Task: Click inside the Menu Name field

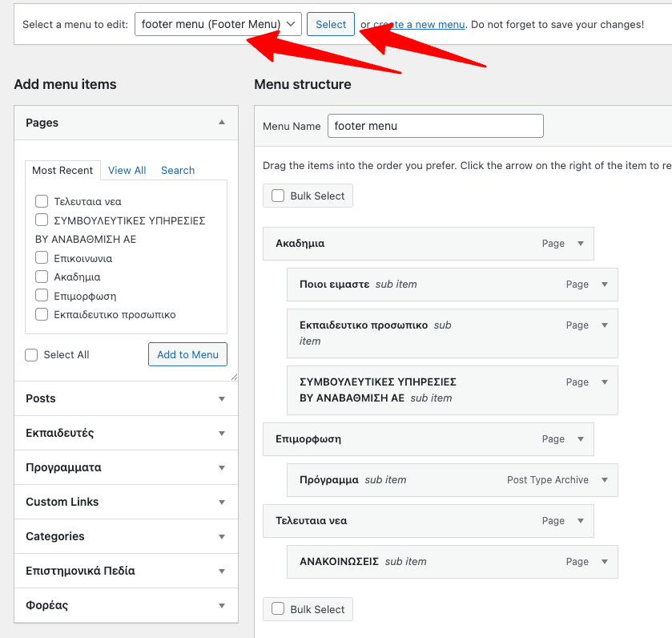Action: [435, 126]
